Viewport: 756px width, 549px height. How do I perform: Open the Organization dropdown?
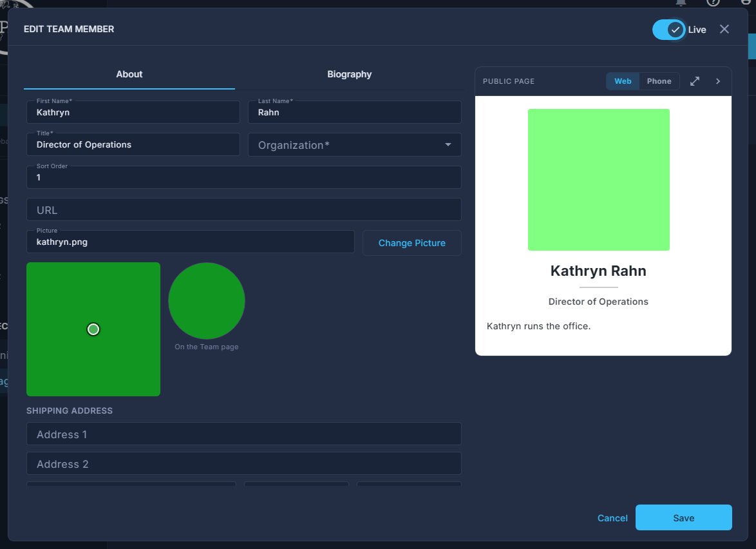click(354, 145)
